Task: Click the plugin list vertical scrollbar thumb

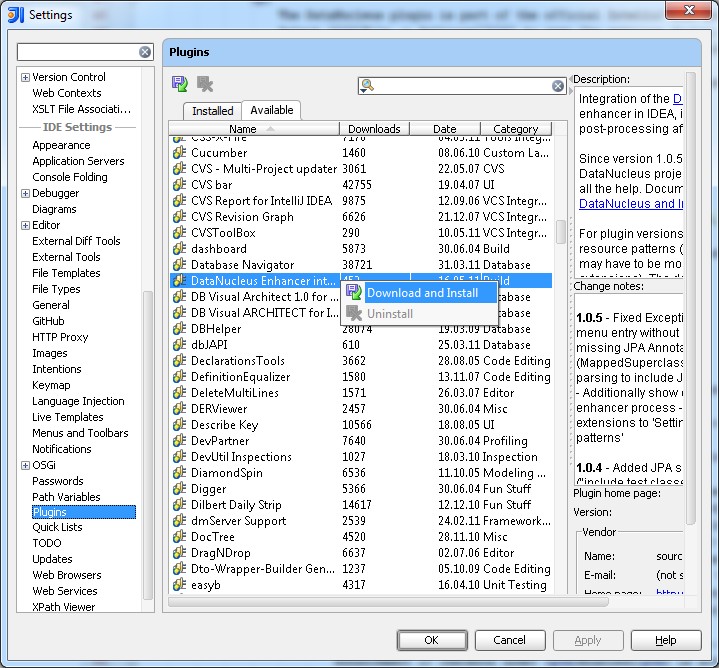Action: (560, 232)
